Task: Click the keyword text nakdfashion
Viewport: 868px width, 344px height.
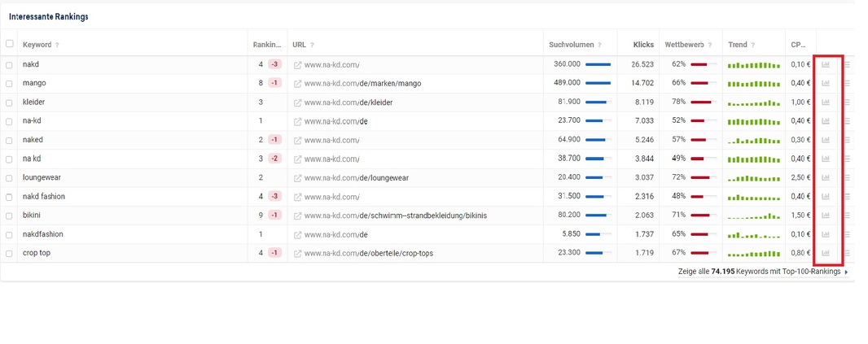Action: tap(42, 234)
